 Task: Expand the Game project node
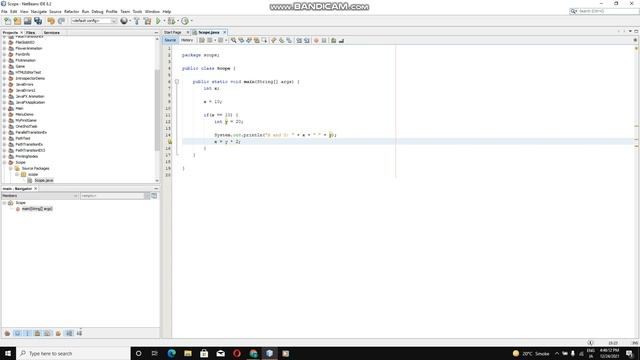point(4,66)
